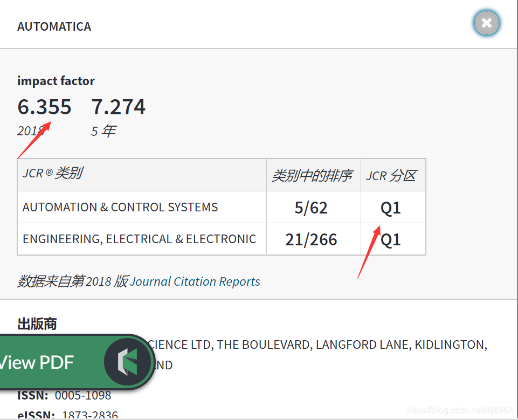Image resolution: width=518 pixels, height=420 pixels.
Task: Click the 类别中的排序 column header
Action: [314, 175]
